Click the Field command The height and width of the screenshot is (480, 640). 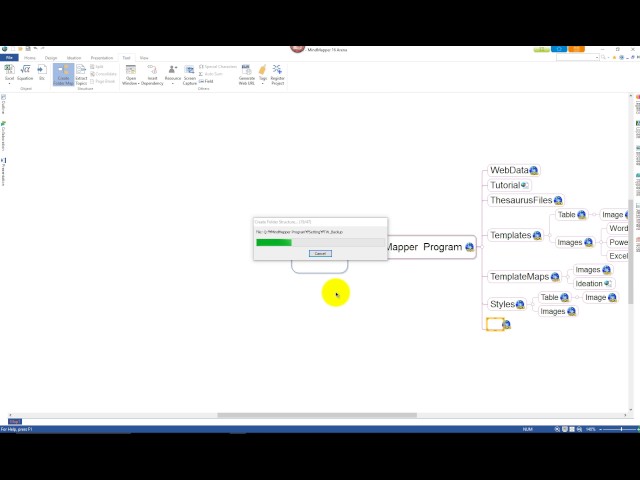coord(206,81)
